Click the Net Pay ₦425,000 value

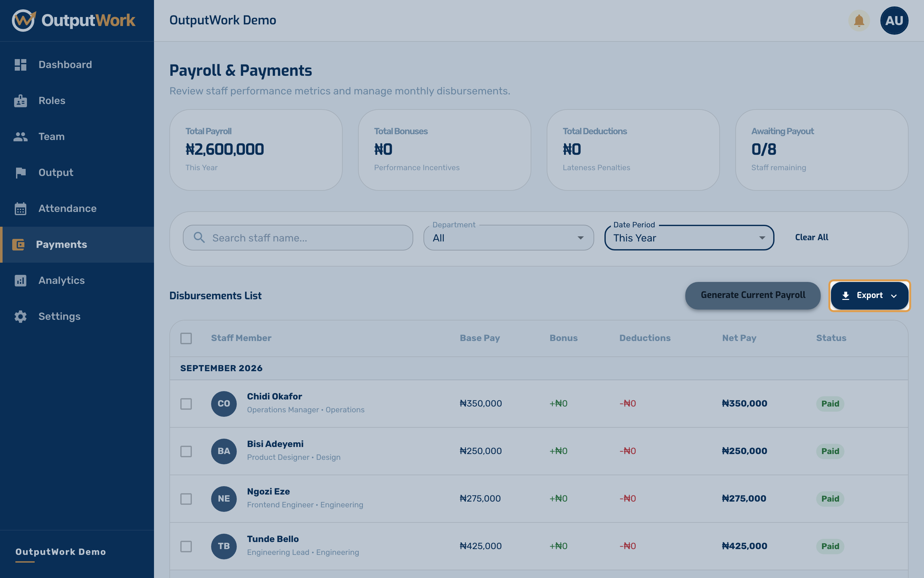744,546
